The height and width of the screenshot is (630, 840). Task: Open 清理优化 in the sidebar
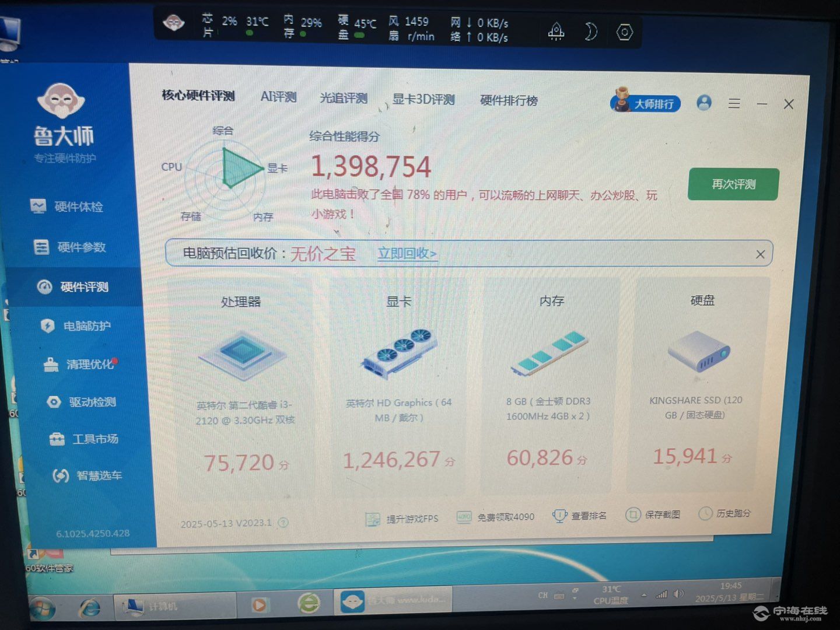pyautogui.click(x=80, y=364)
